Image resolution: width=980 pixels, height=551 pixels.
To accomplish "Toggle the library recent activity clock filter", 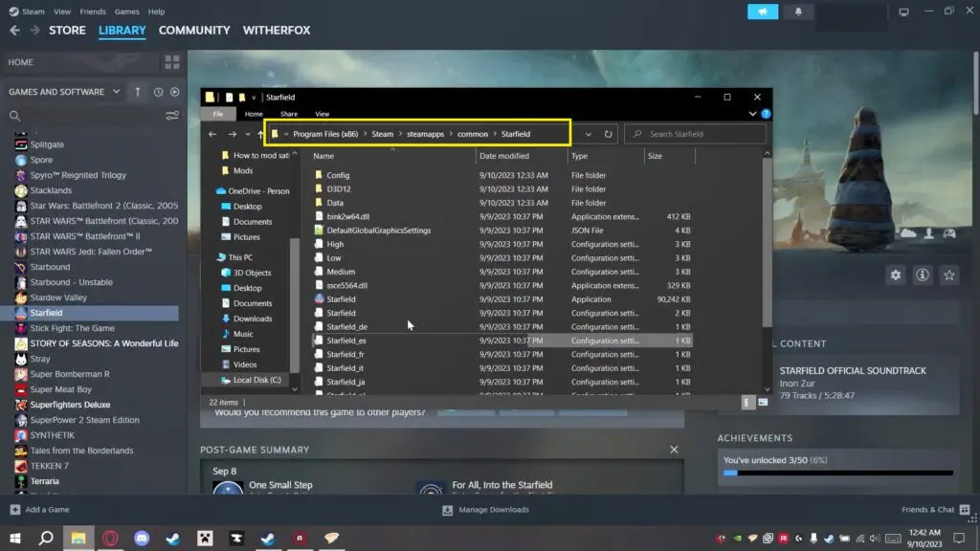I will (x=158, y=92).
